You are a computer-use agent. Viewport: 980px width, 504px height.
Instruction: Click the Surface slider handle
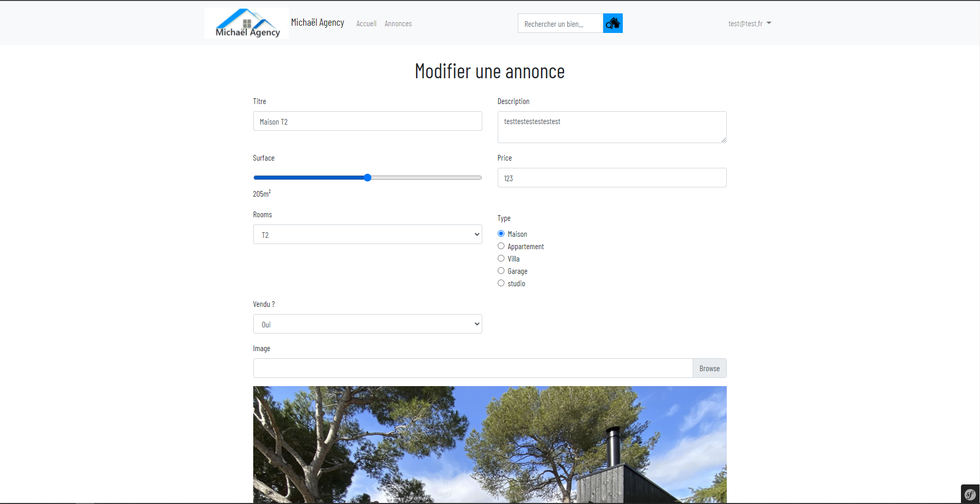click(367, 178)
